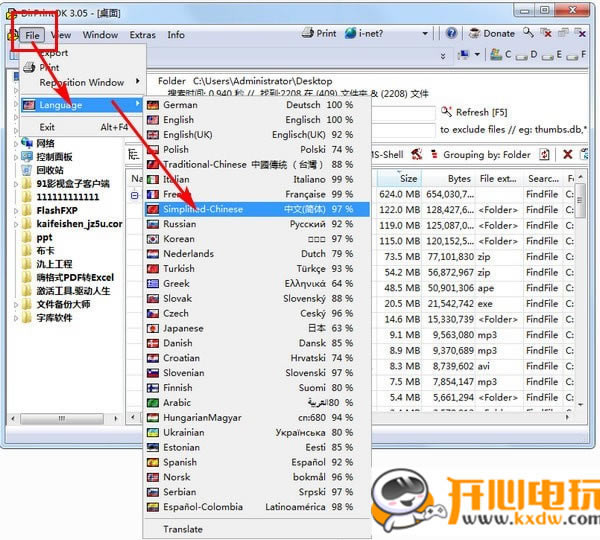The width and height of the screenshot is (600, 540).
Task: Click the 77,101,830 bytes cell
Action: pyautogui.click(x=450, y=257)
